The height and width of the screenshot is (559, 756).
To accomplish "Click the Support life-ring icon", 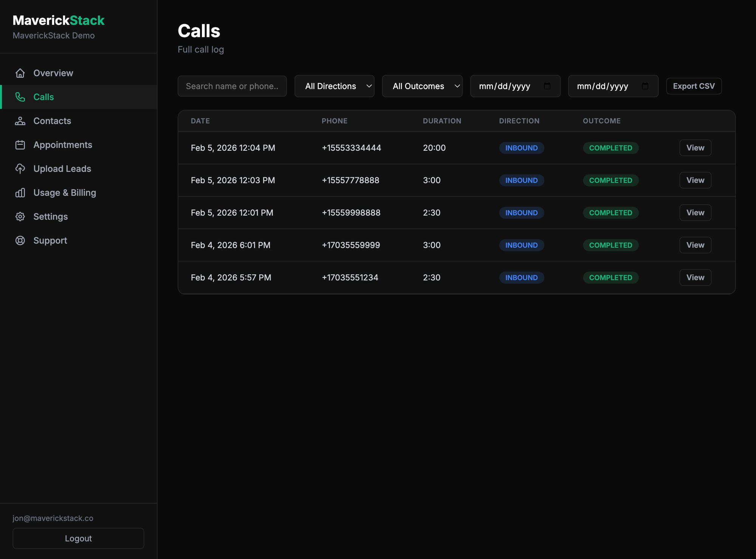I will tap(20, 240).
